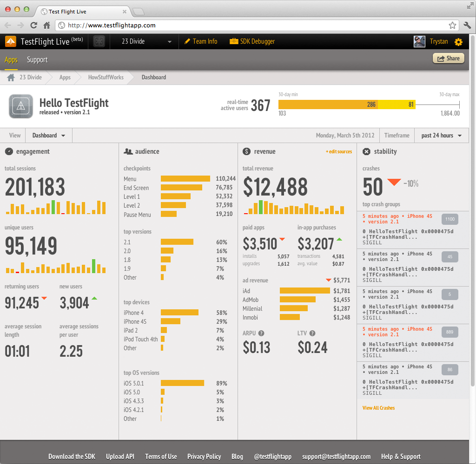Click the TestFlight orange logo icon
Viewport: 476px width, 464px height.
[x=11, y=41]
